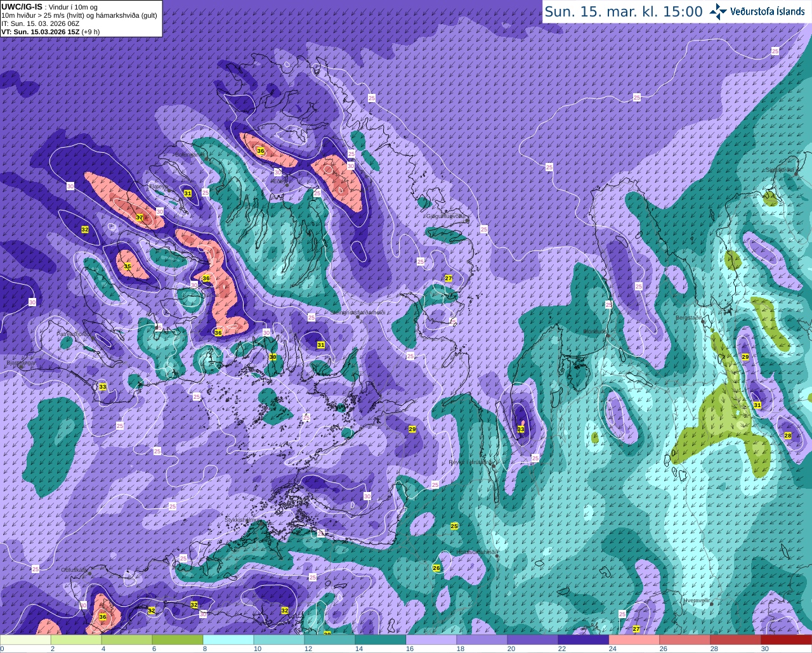The height and width of the screenshot is (653, 812).
Task: Click the yellow 28 gust maximum marker
Action: tap(788, 436)
